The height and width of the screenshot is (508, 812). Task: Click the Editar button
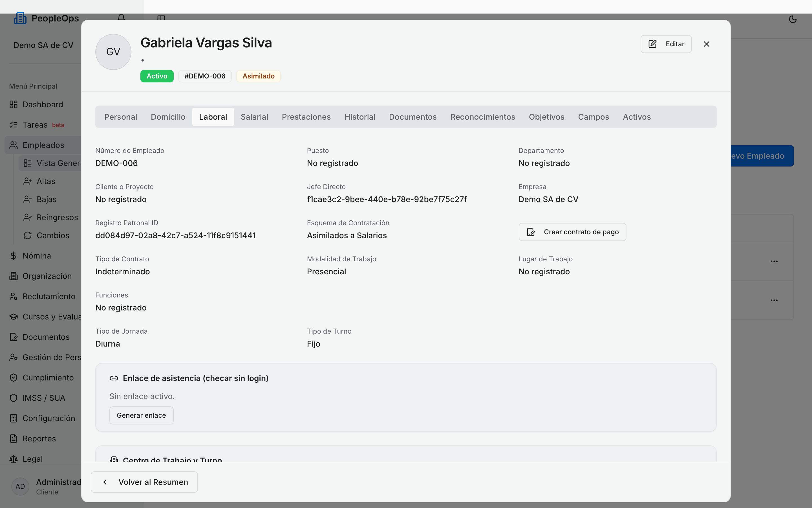click(666, 44)
